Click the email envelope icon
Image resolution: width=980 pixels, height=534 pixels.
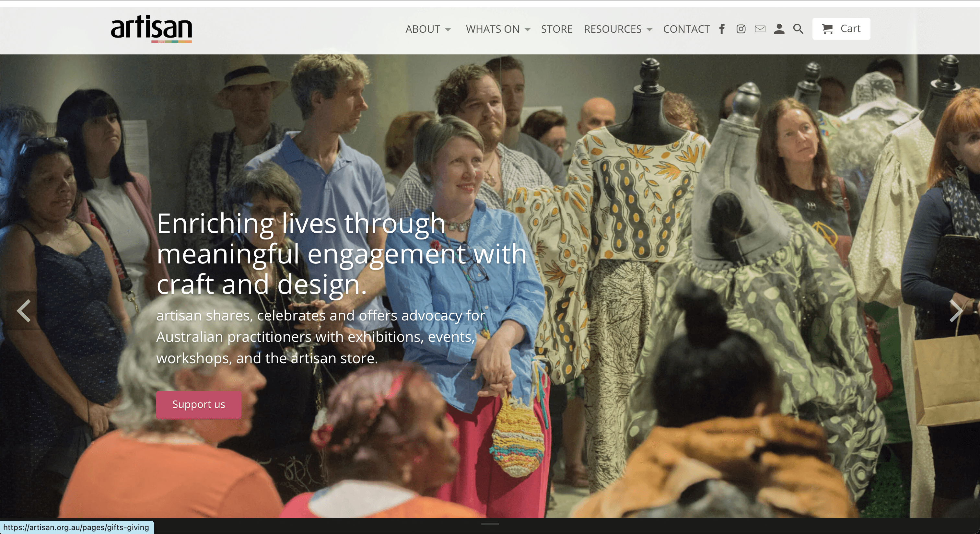coord(760,29)
